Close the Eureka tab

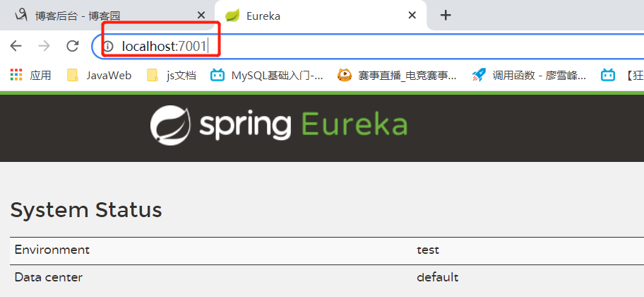412,16
